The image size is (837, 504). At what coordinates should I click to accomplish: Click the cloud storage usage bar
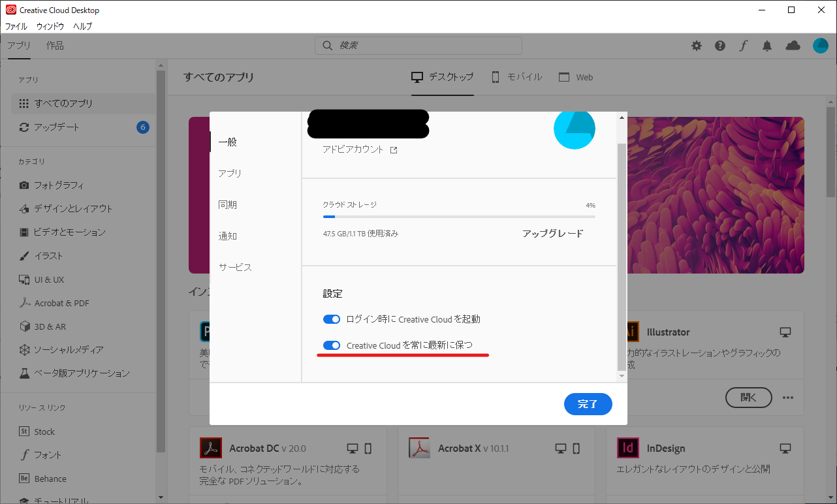[459, 215]
